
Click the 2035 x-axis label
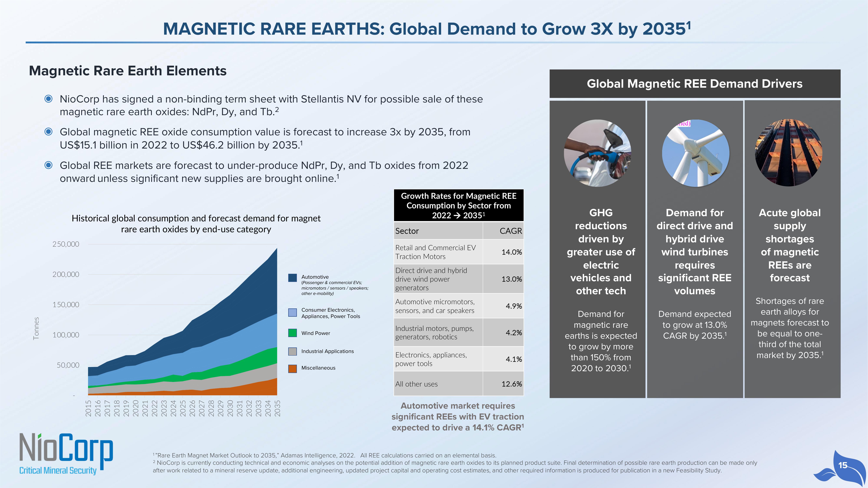(x=277, y=408)
